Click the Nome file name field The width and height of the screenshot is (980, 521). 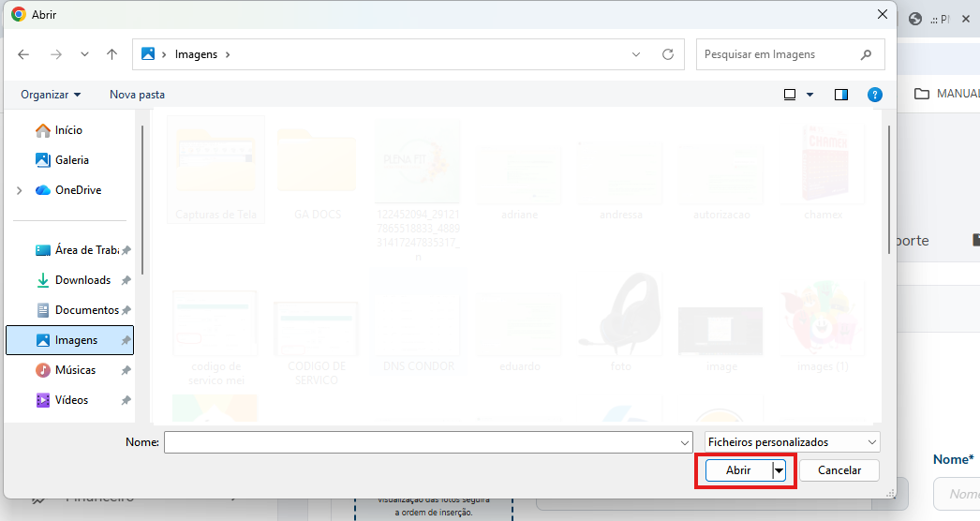422,442
